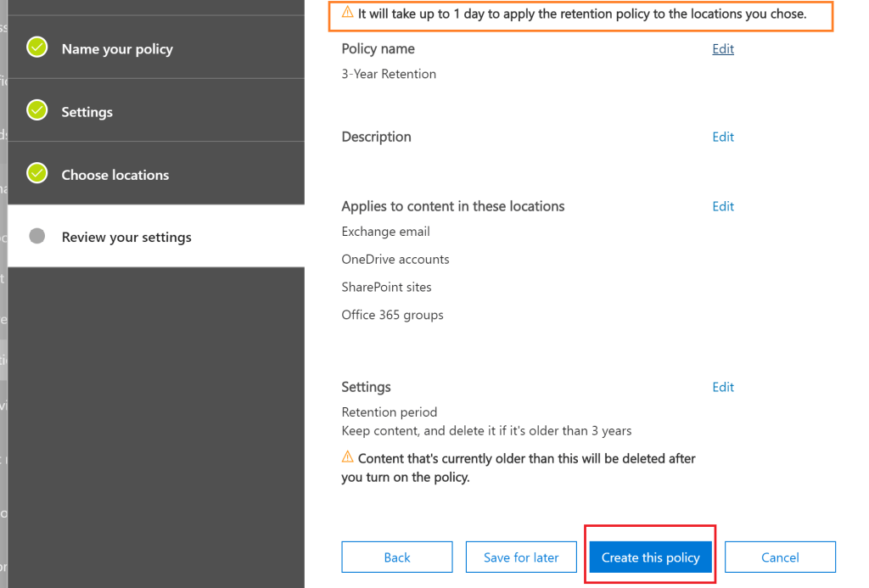Open the Settings wizard step
The image size is (869, 588).
click(x=87, y=112)
